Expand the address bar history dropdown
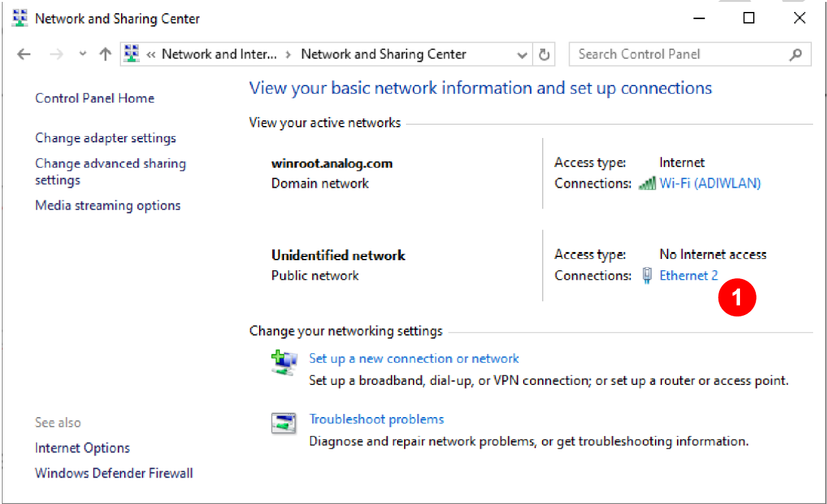The width and height of the screenshot is (827, 504). 522,55
